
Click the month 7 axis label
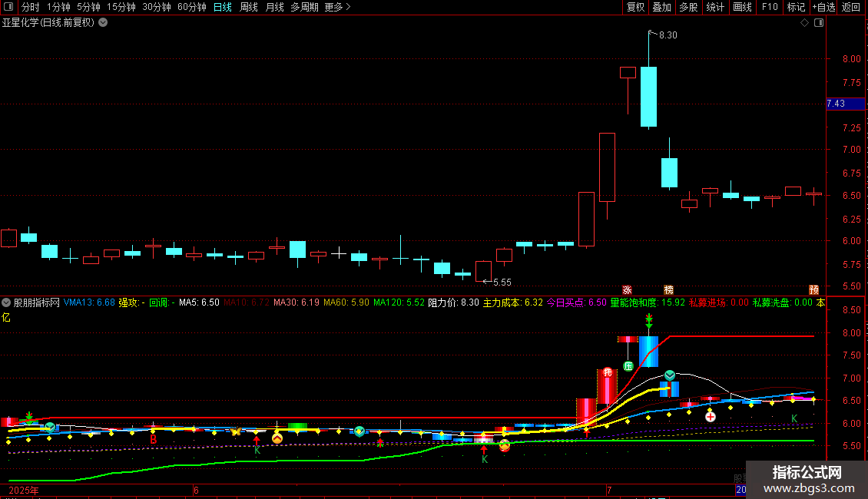point(609,490)
